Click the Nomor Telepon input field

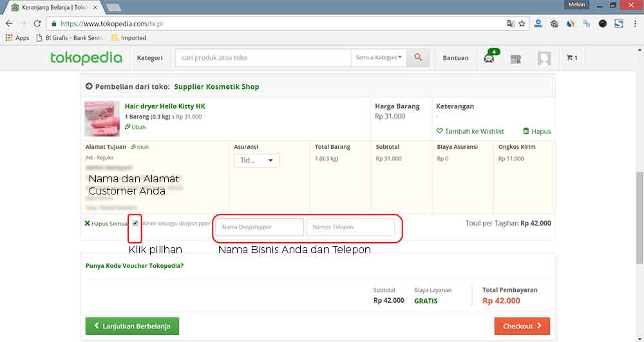tap(350, 227)
